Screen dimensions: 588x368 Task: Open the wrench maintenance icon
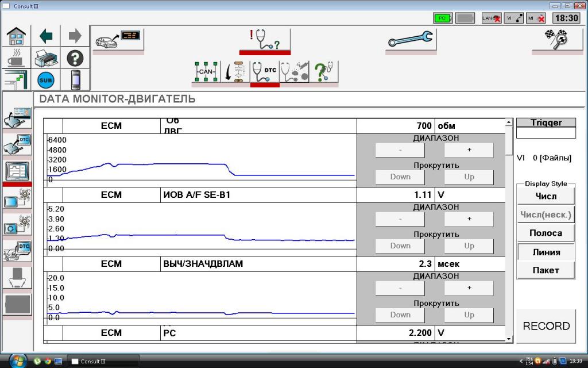click(x=410, y=40)
